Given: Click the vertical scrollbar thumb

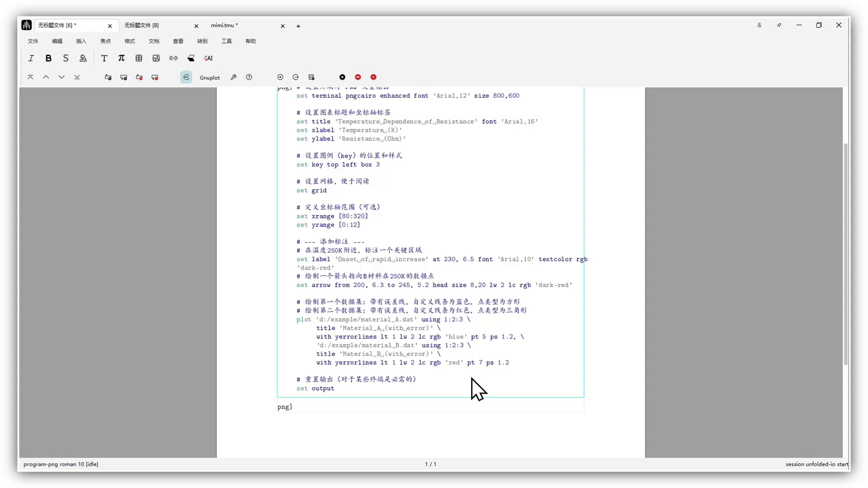Looking at the screenshot, I should coord(846,253).
